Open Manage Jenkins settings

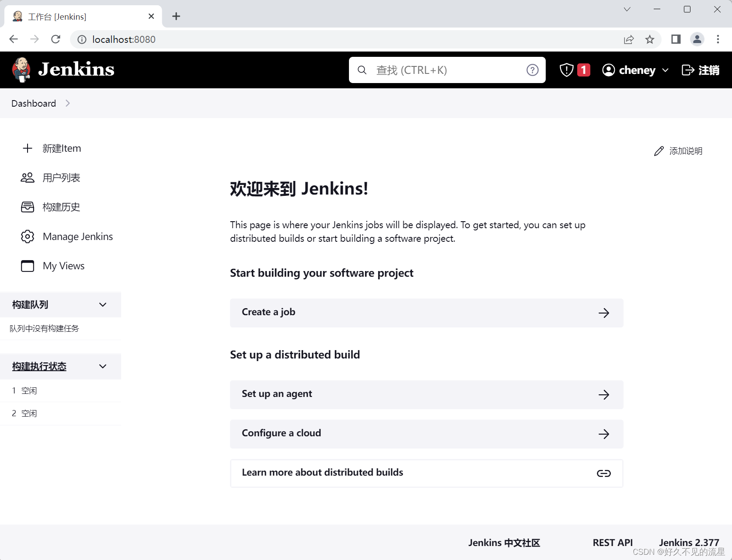point(77,236)
